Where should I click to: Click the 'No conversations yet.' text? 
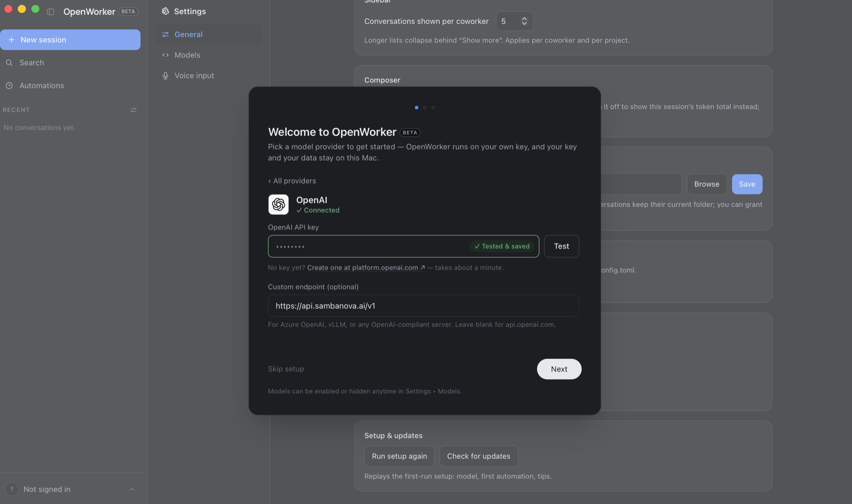pos(39,128)
